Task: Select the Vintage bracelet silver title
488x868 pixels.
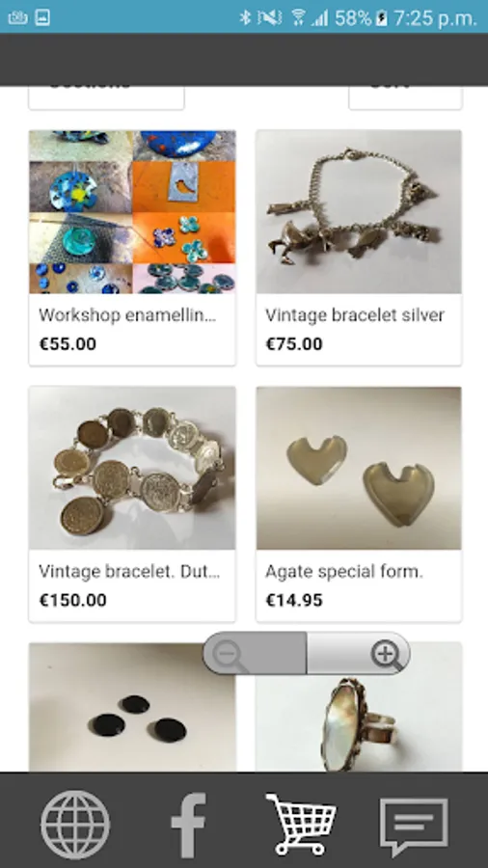Action: coord(355,315)
